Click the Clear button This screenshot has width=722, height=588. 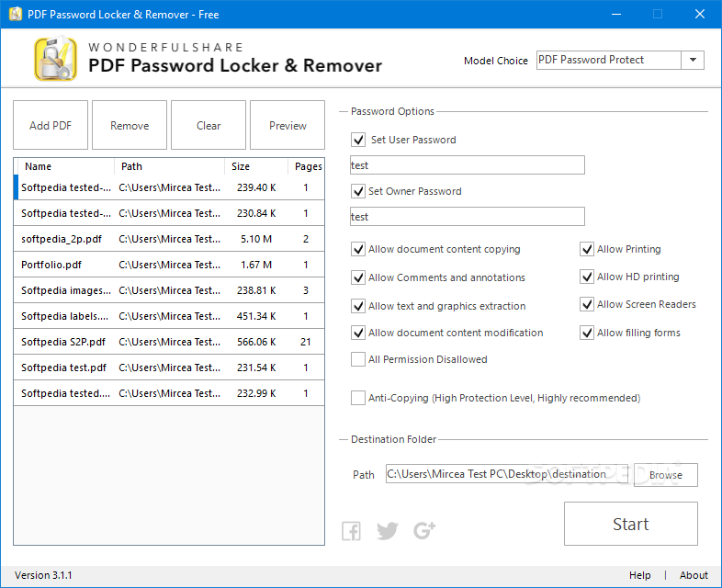point(209,125)
